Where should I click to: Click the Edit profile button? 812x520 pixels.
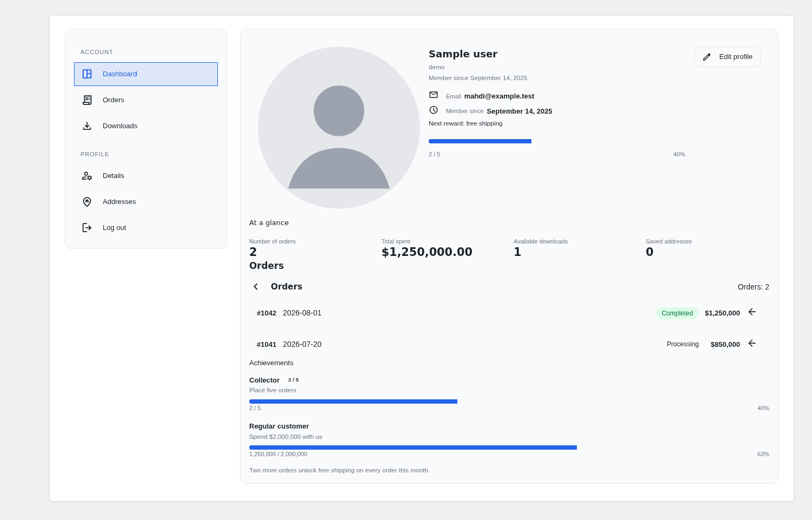(x=727, y=57)
